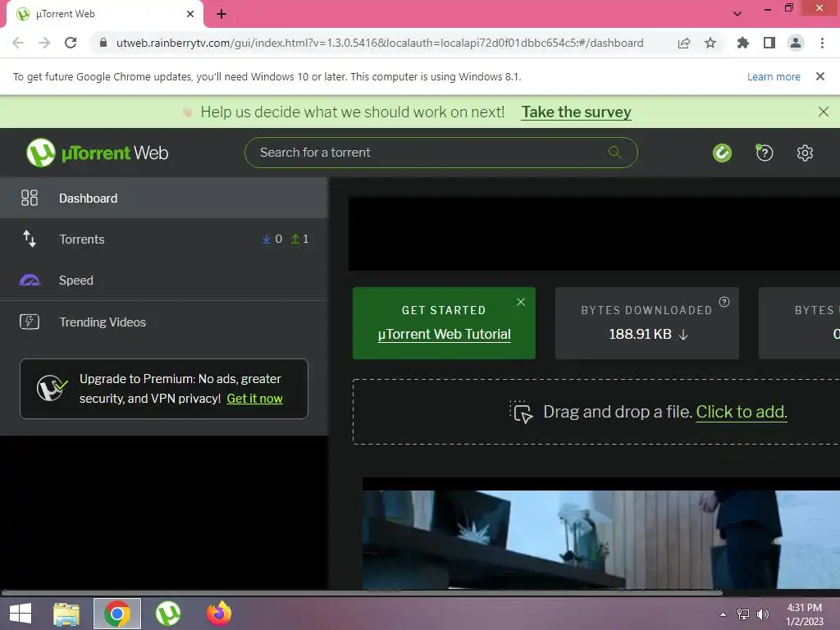Close the Get Started card
Viewport: 840px width, 630px height.
tap(521, 302)
